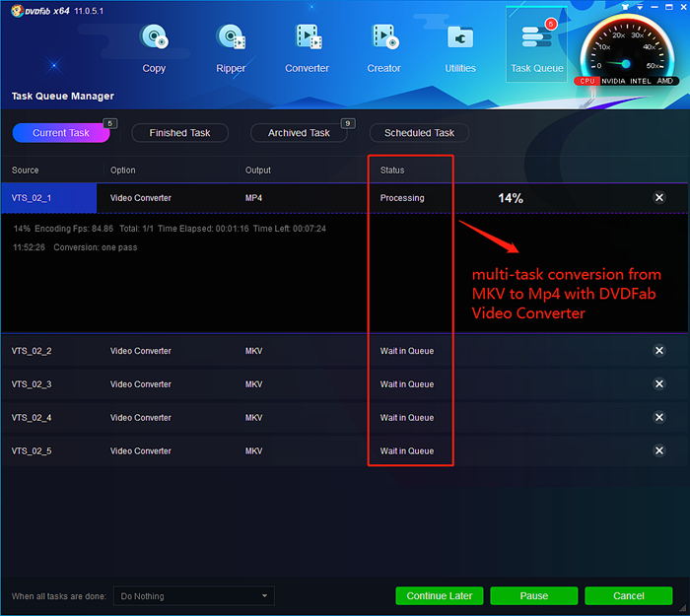690x616 pixels.
Task: Click the shirt skin icon in title bar
Action: point(625,7)
